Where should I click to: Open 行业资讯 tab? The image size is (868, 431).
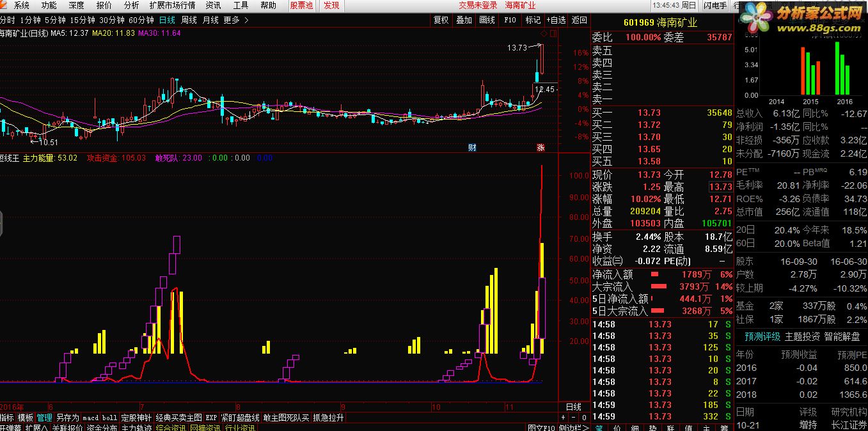pos(240,428)
